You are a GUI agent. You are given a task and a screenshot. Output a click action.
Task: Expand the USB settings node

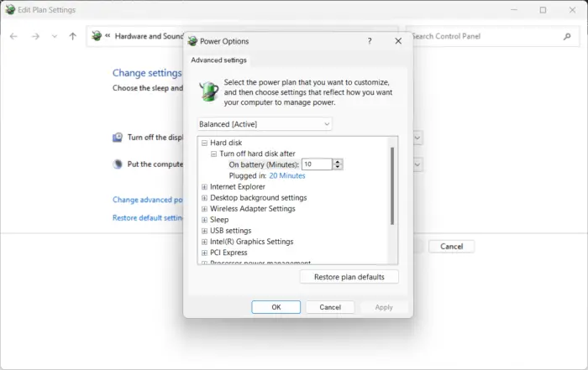click(204, 231)
